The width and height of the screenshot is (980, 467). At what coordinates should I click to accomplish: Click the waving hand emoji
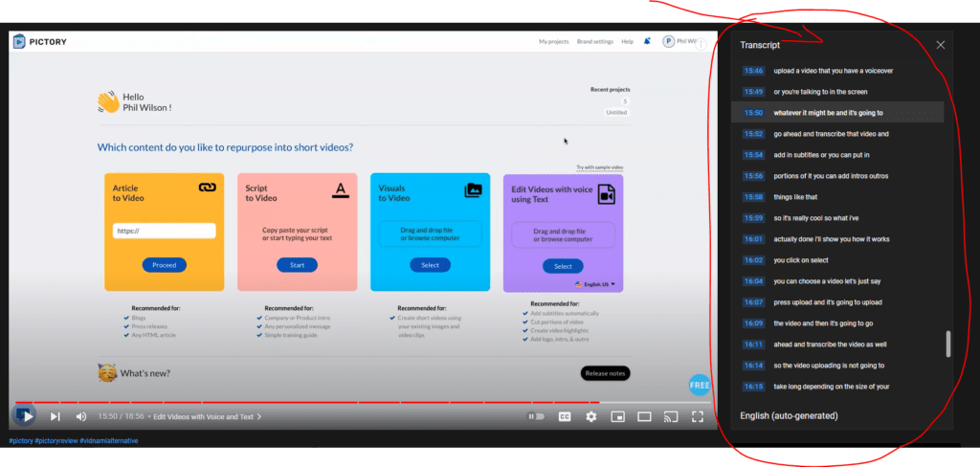pos(107,101)
